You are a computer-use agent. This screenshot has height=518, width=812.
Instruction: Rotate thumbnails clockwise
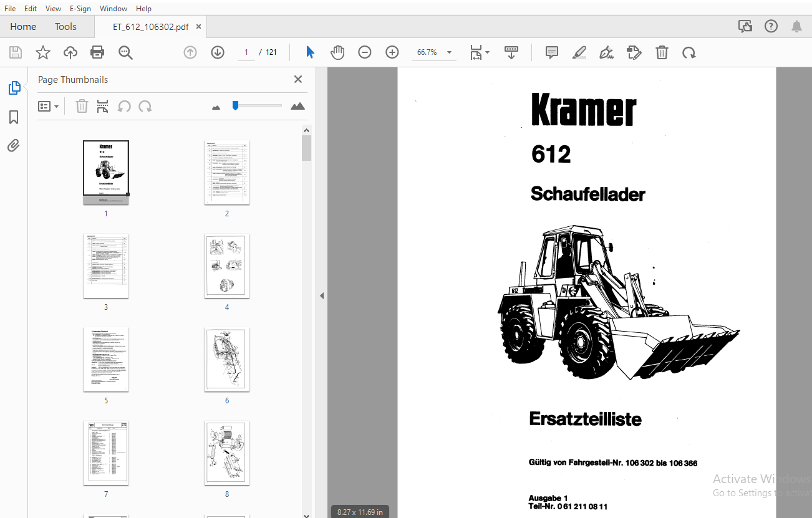tap(145, 107)
